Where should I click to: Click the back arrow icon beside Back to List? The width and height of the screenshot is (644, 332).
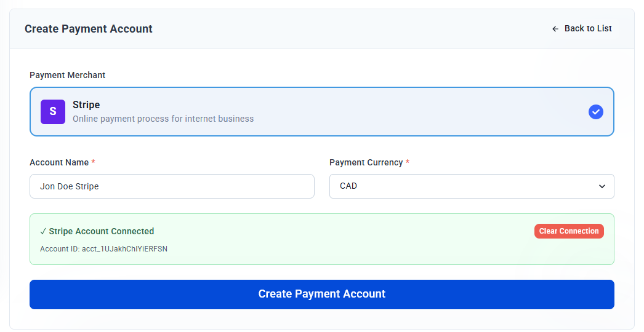click(x=555, y=29)
